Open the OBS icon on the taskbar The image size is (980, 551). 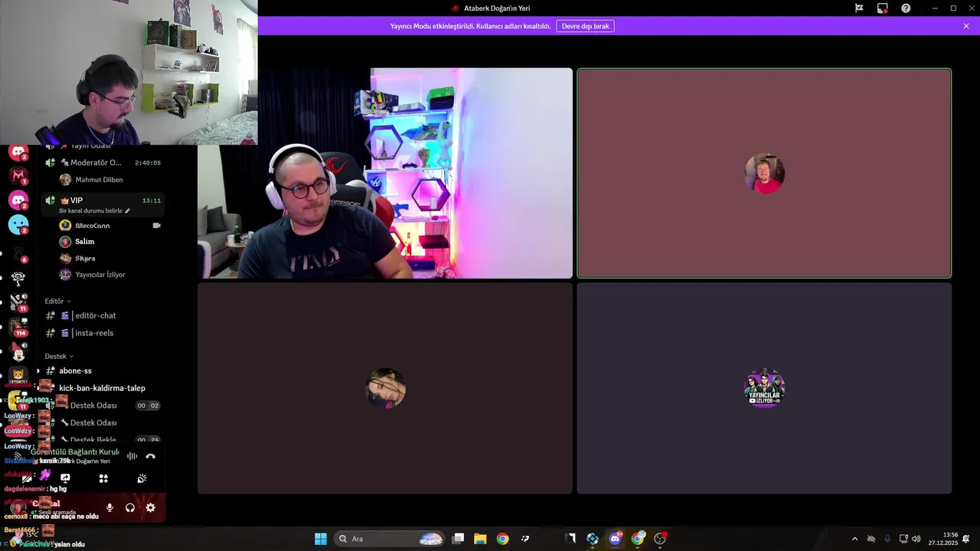click(x=660, y=539)
